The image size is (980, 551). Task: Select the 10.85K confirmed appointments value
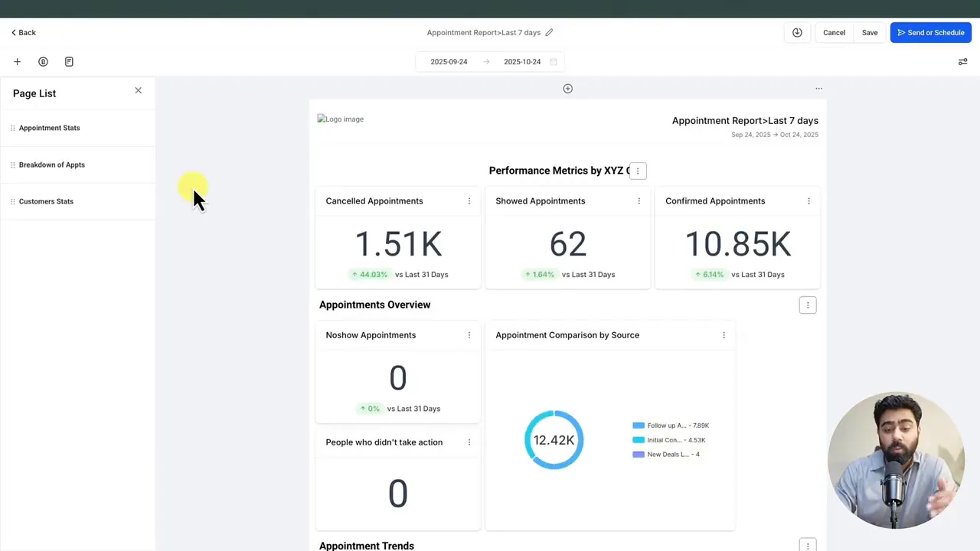738,244
